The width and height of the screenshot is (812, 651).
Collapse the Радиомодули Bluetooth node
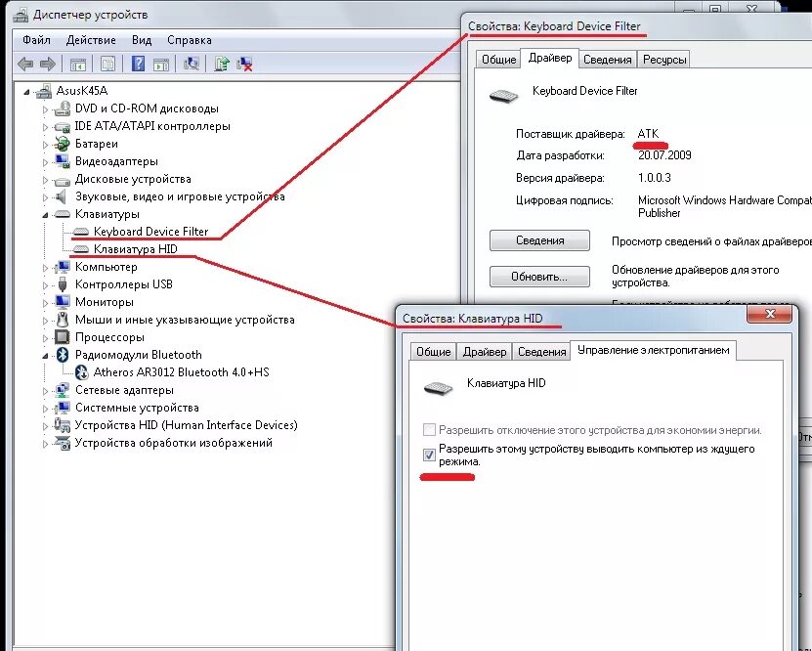pos(45,356)
